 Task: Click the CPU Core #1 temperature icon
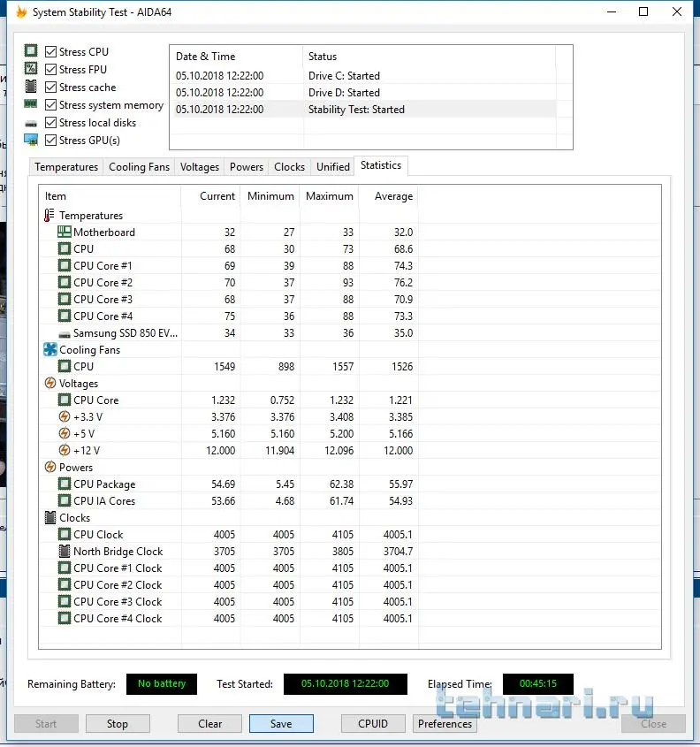tap(65, 265)
